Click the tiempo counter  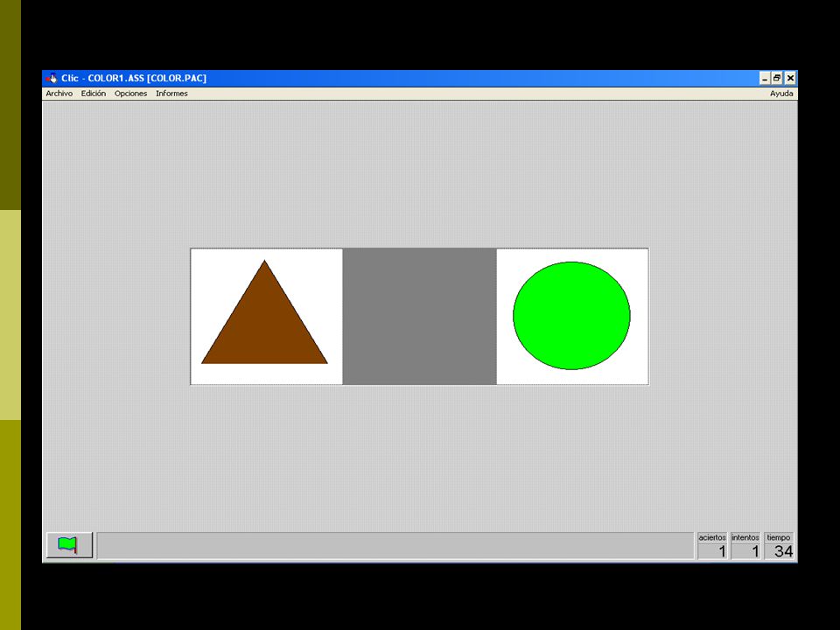pos(779,546)
